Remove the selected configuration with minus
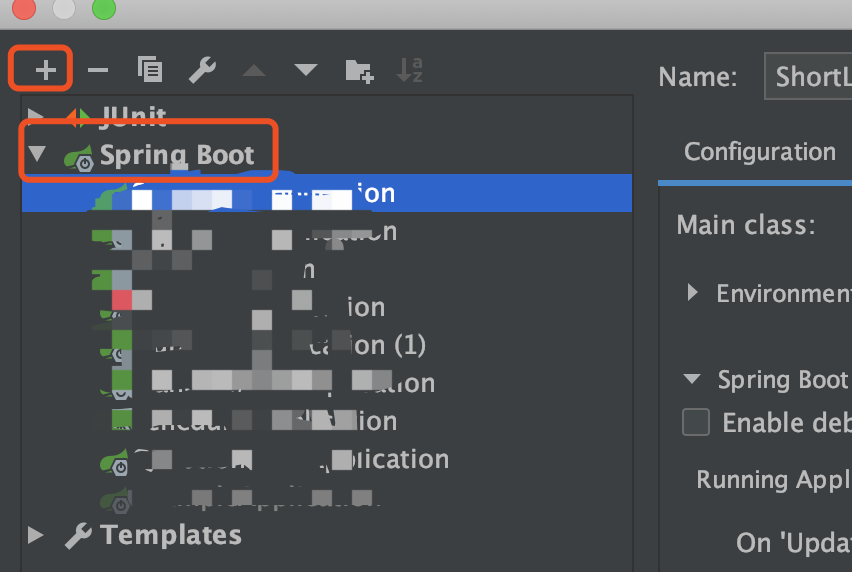The image size is (852, 572). [x=98, y=70]
